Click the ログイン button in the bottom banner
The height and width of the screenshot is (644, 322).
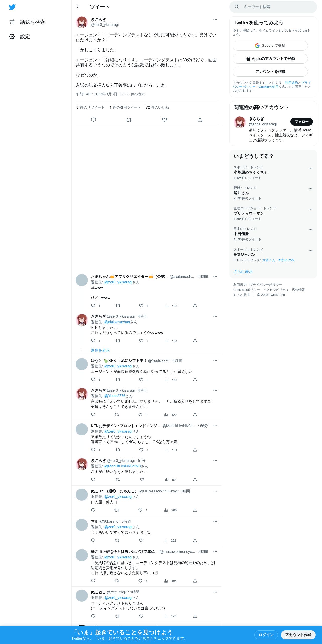tap(266, 635)
